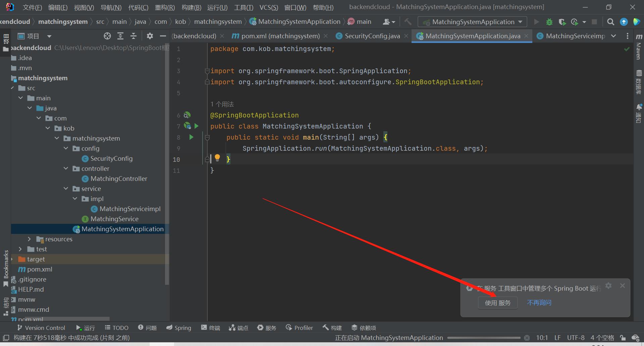Open Project view mode dropdown arrow

pos(49,36)
